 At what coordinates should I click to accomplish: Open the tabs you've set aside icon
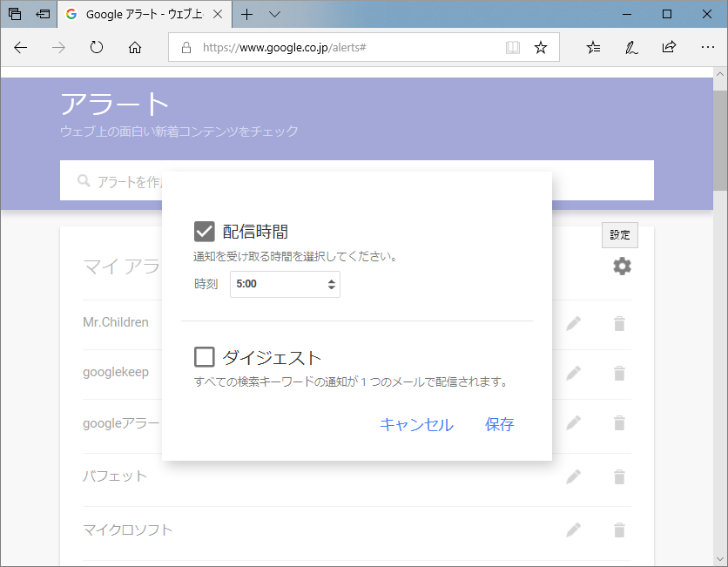coord(15,14)
